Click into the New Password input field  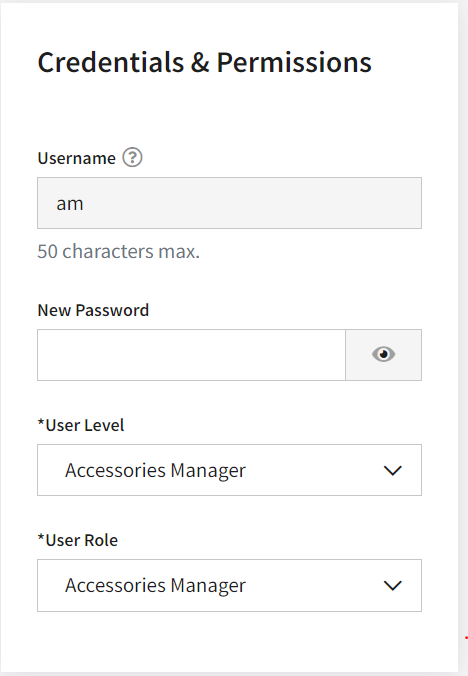tap(191, 355)
